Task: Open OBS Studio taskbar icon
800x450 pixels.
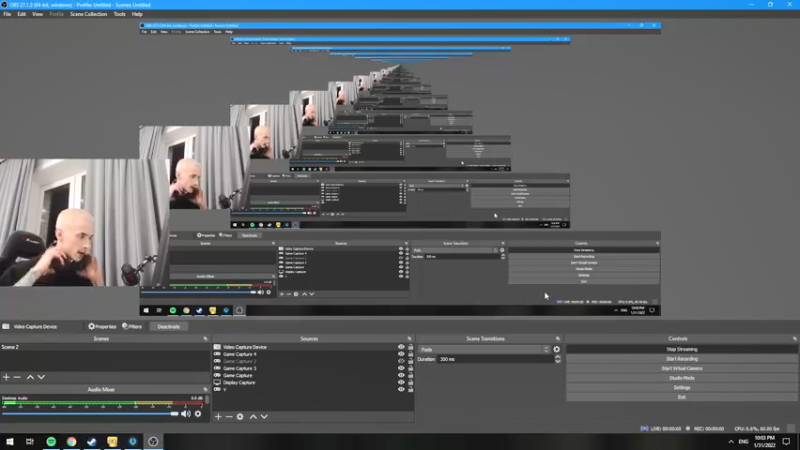Action: pos(153,442)
